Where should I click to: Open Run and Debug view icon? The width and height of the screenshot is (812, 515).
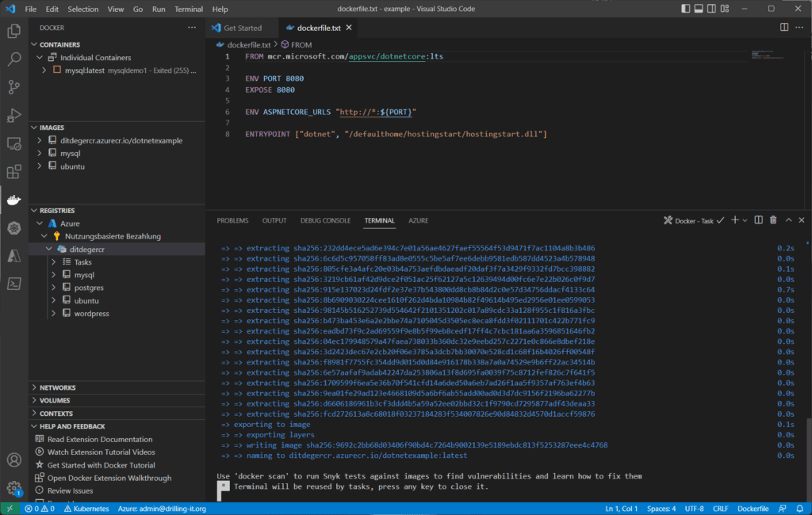click(x=14, y=115)
